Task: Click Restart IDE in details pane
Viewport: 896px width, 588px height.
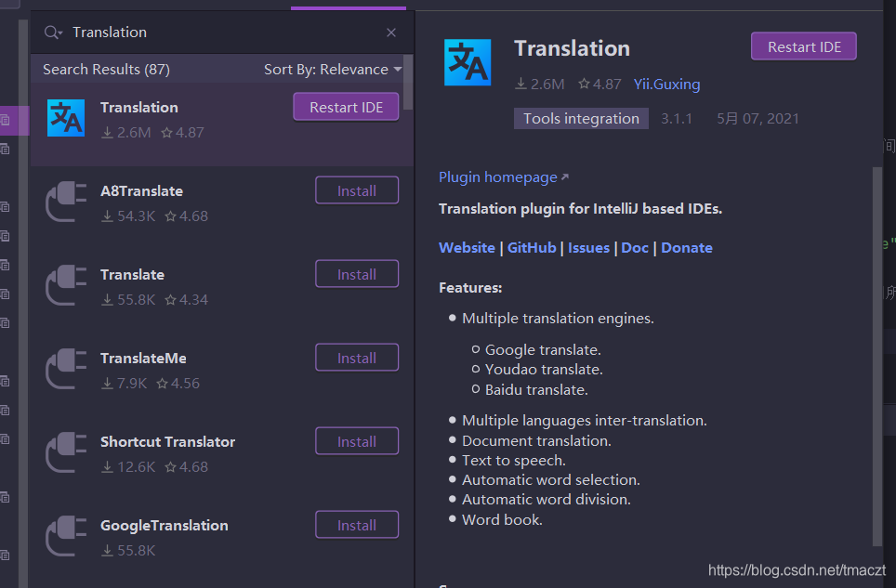Action: click(x=803, y=46)
